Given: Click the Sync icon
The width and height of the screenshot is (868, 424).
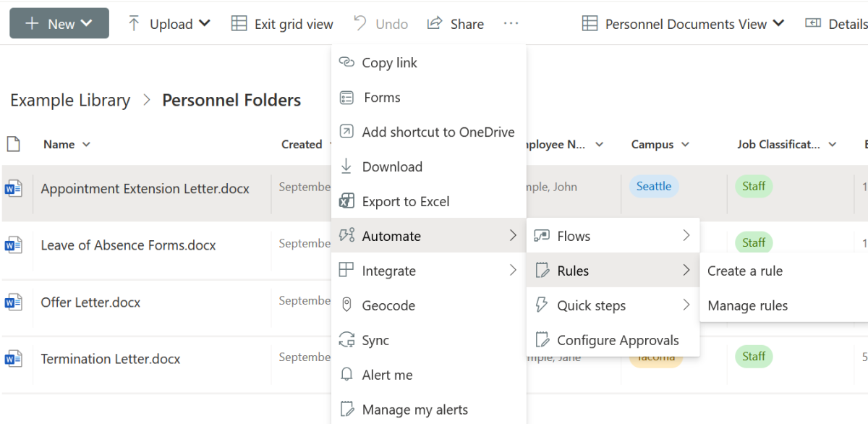Looking at the screenshot, I should (348, 340).
